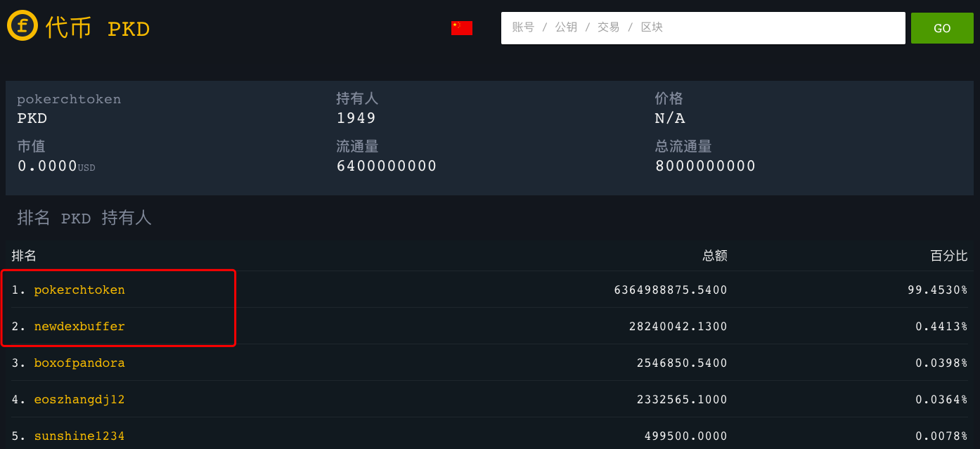Focus the account/key/transaction search field

click(x=703, y=28)
